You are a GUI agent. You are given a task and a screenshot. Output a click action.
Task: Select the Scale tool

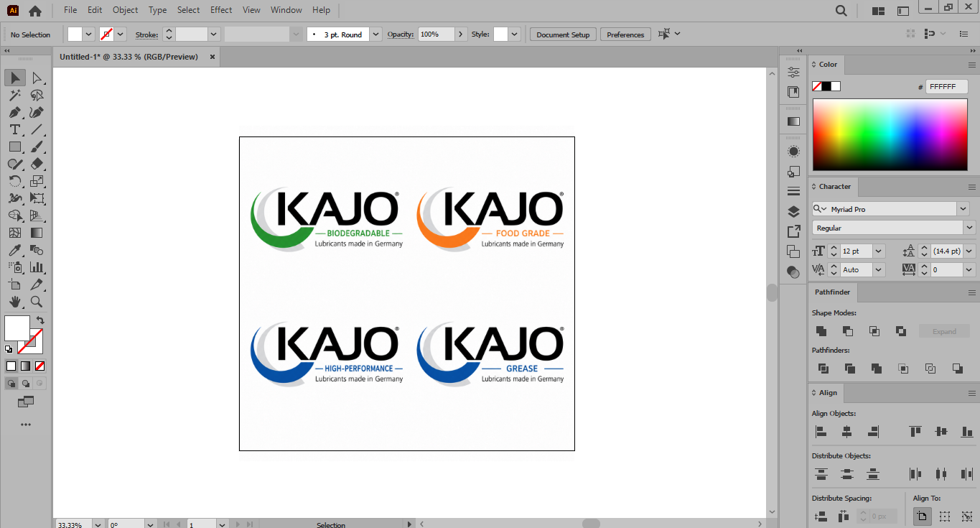37,181
